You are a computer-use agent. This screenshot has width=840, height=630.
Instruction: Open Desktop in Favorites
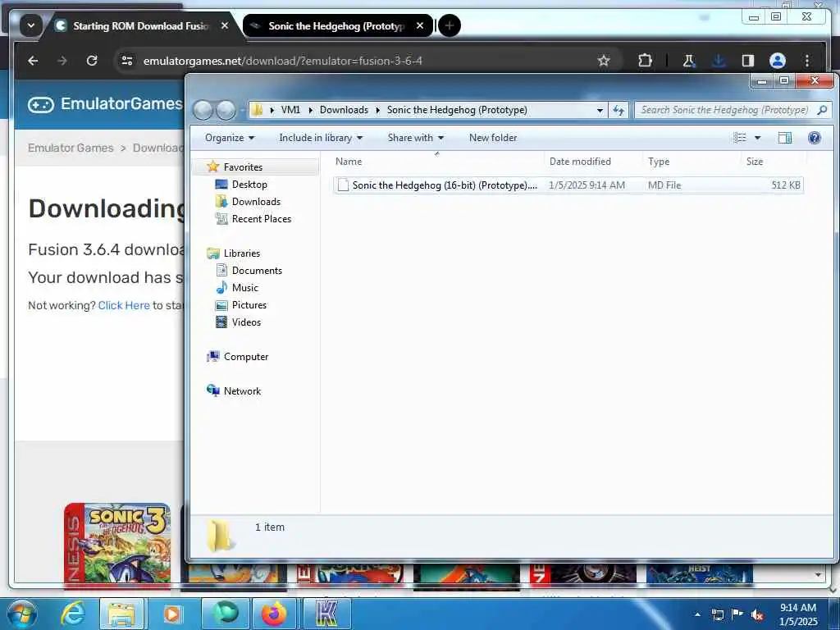click(249, 185)
